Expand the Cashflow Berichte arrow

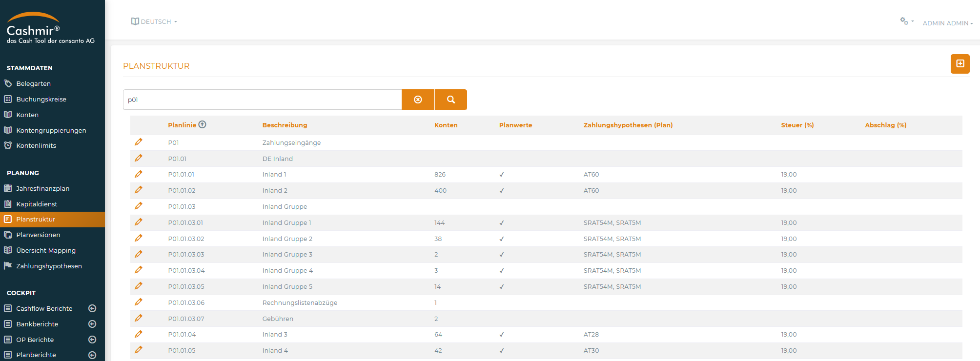point(92,308)
